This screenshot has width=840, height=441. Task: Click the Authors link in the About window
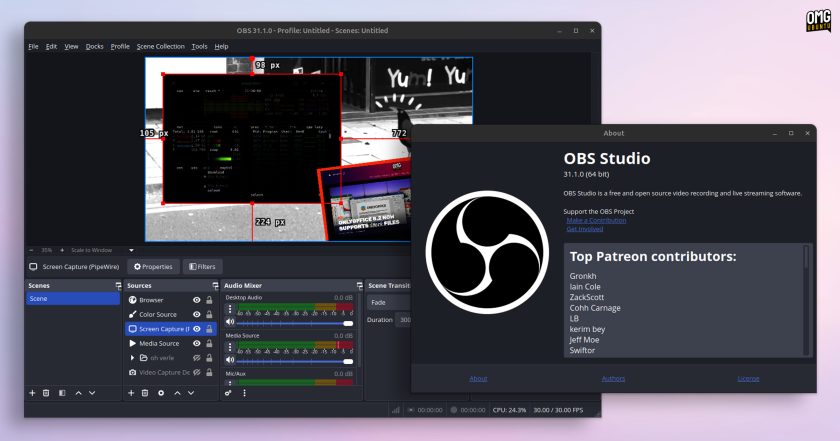613,378
